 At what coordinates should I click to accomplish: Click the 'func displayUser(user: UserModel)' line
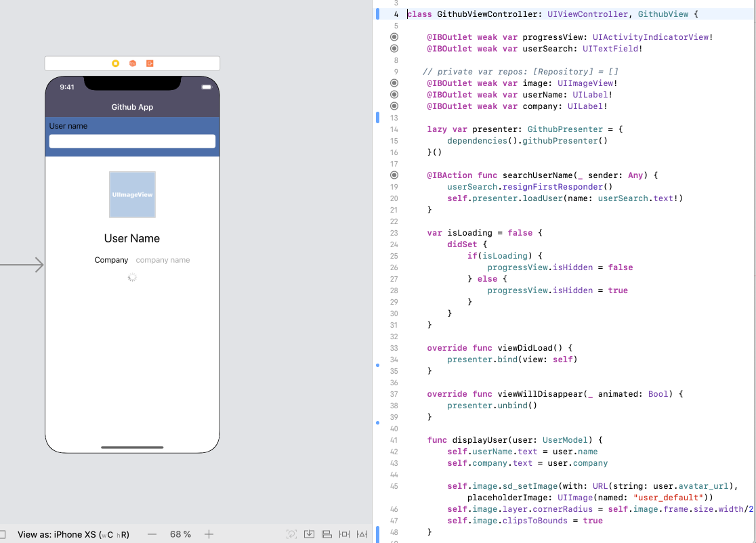tap(515, 440)
